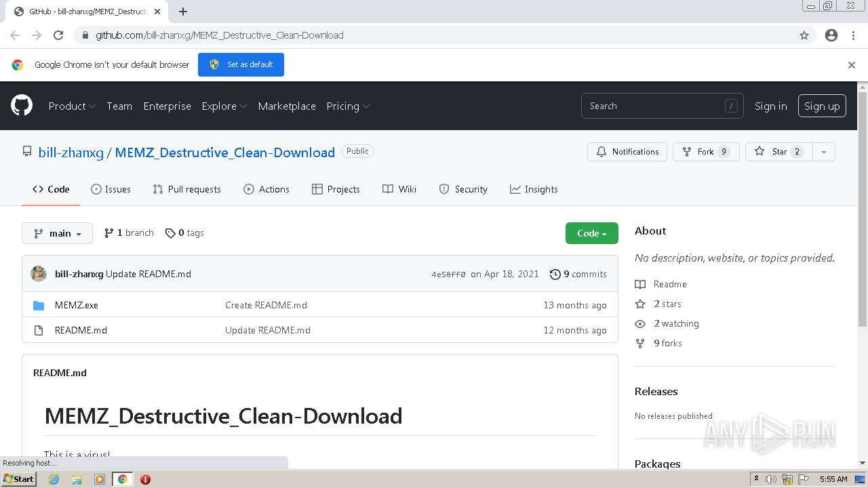868x488 pixels.
Task: Click bill-zhanxg's commit avatar
Action: tap(39, 274)
